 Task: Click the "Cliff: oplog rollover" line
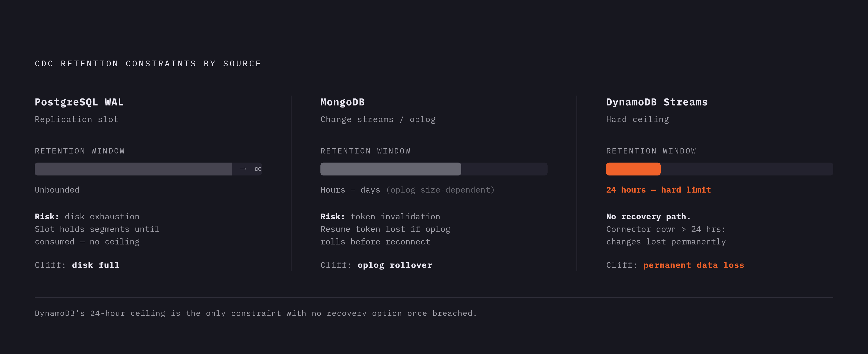(x=376, y=265)
